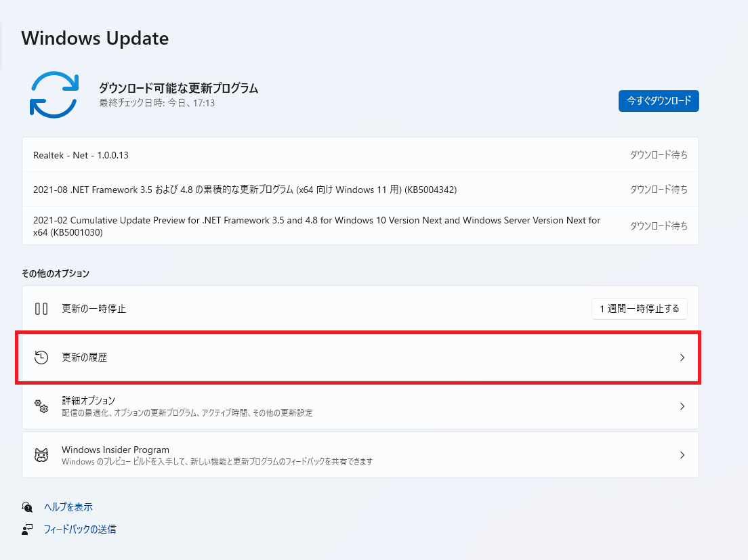Click the Windows Update page heading
Viewport: 748px width, 560px height.
coord(95,39)
